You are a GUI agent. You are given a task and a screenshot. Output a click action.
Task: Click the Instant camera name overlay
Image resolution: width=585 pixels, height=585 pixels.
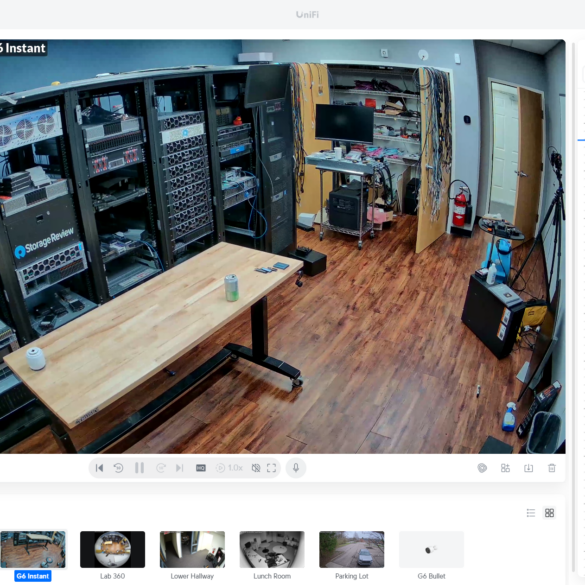[x=23, y=48]
